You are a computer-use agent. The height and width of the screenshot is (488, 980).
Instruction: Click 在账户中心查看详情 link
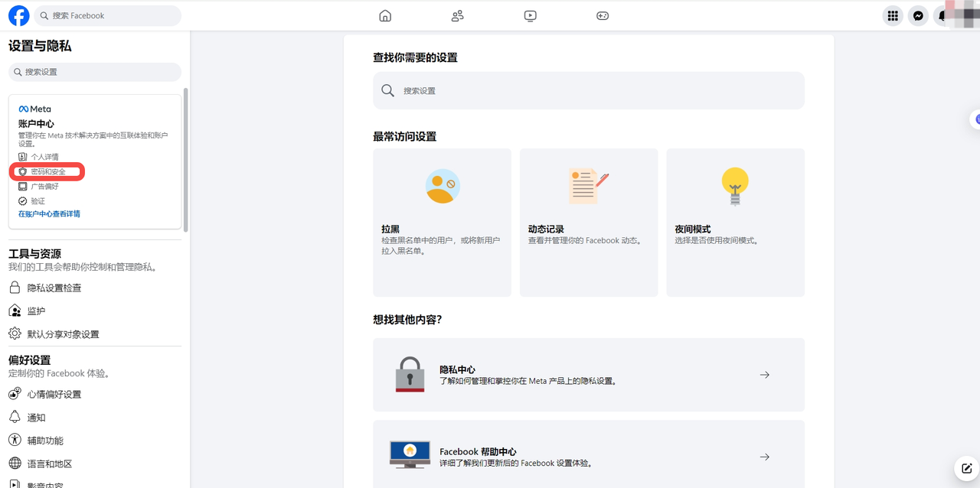(x=49, y=214)
